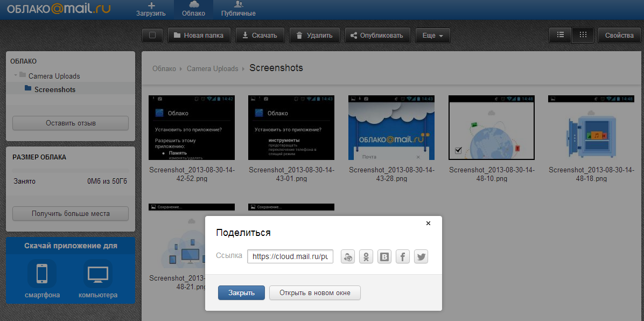Go to Camera Uploads in breadcrumb
The width and height of the screenshot is (644, 321).
212,68
